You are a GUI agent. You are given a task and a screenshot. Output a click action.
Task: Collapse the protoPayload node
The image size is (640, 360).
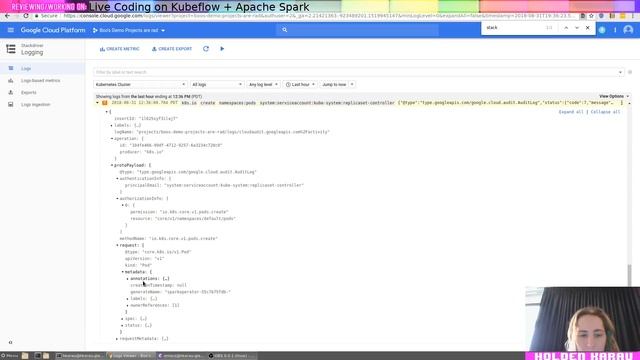tap(112, 165)
